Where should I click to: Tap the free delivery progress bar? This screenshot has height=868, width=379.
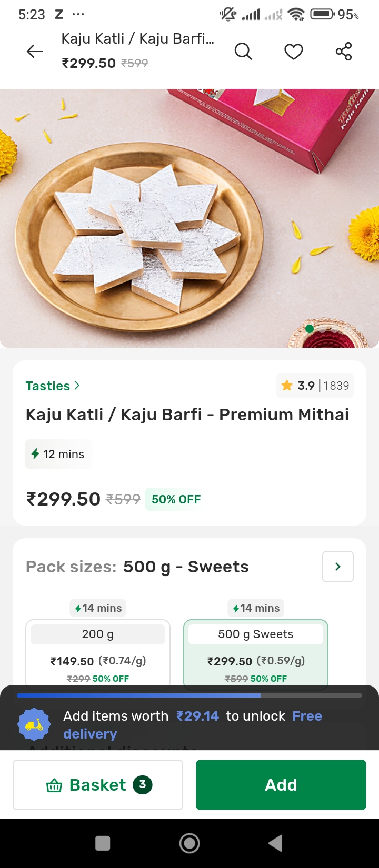coord(189,695)
